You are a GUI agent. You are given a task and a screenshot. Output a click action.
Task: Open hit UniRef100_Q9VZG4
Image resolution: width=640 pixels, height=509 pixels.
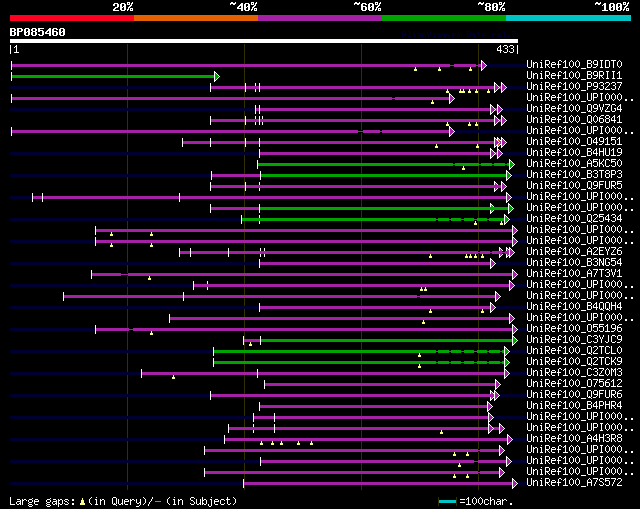(x=574, y=108)
